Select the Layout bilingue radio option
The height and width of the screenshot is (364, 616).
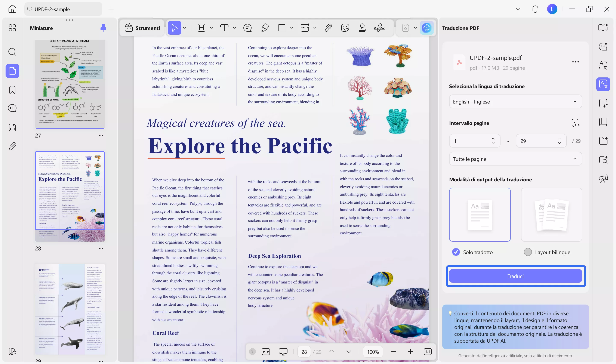click(x=528, y=252)
